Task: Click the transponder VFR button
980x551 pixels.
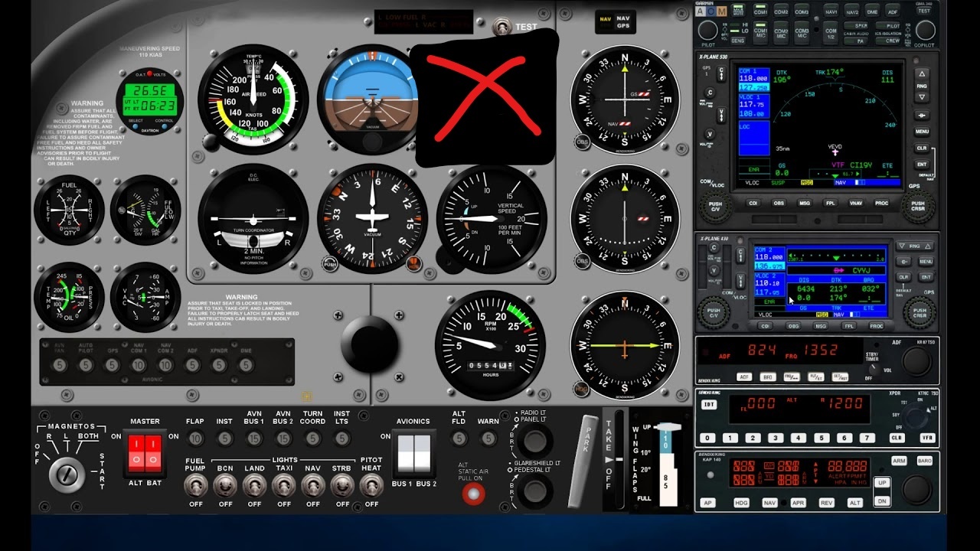Action: pyautogui.click(x=927, y=438)
